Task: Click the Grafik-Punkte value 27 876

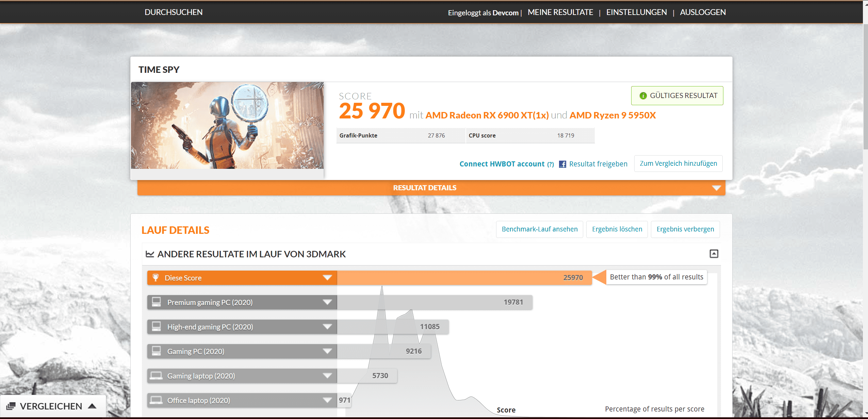Action: point(436,135)
